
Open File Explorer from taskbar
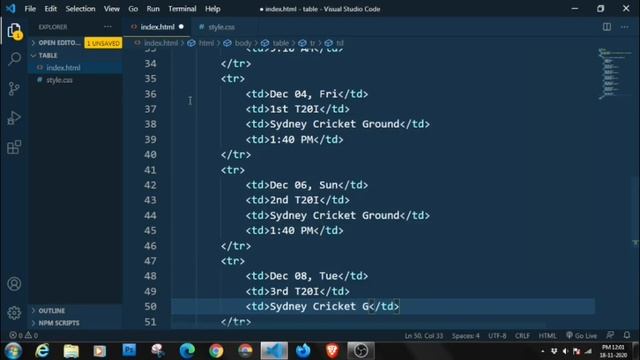click(71, 351)
